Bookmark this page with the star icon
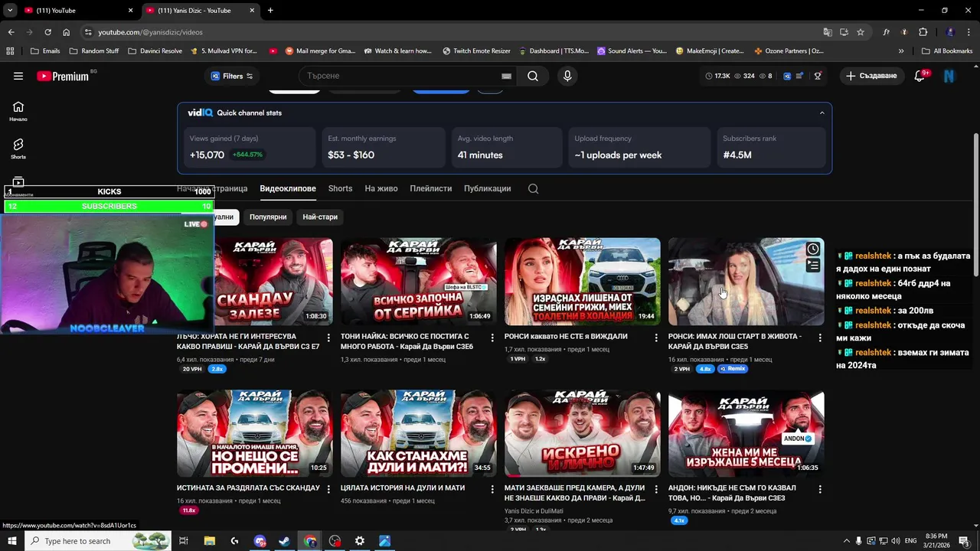 pyautogui.click(x=861, y=32)
